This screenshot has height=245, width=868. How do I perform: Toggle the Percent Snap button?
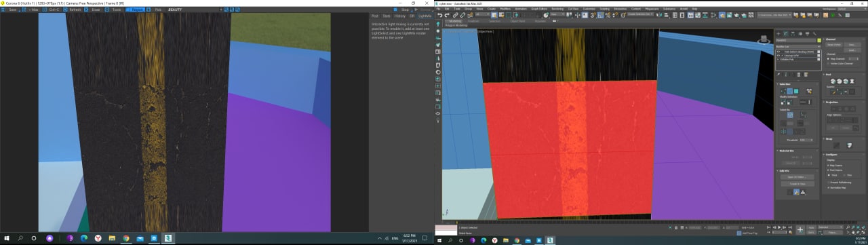(x=608, y=15)
